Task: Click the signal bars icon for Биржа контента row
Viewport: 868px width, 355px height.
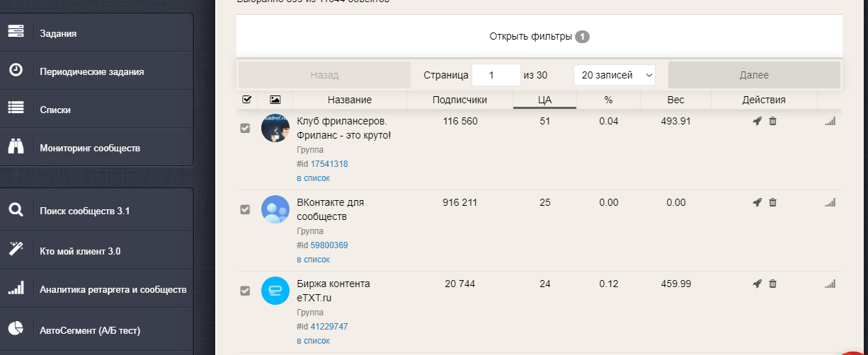Action: click(x=830, y=284)
